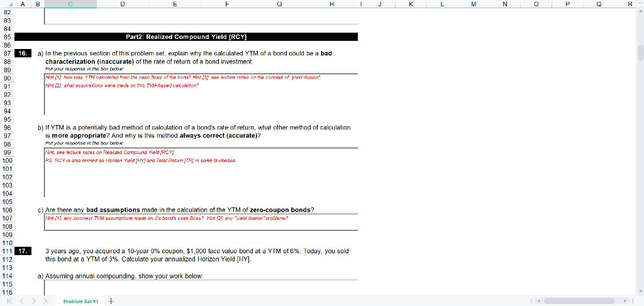Image resolution: width=644 pixels, height=306 pixels.
Task: Click the vertical scrollbar down arrow
Action: (640, 292)
